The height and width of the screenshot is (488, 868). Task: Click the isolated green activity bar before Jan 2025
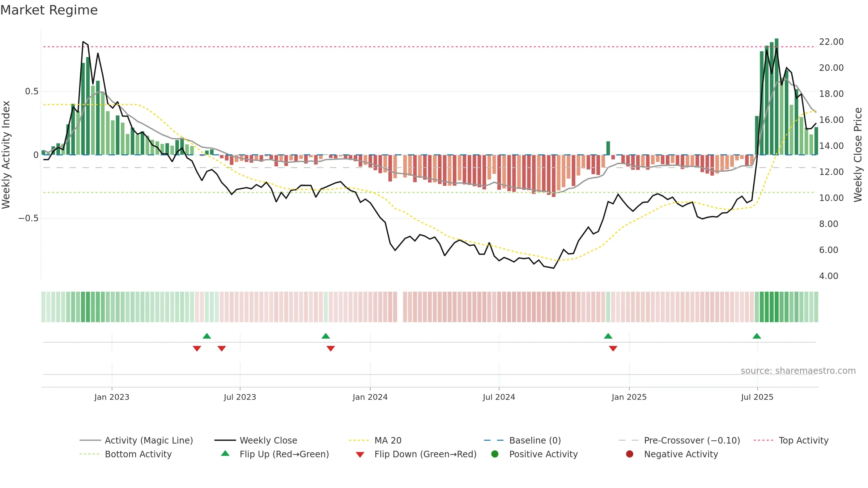pyautogui.click(x=608, y=148)
